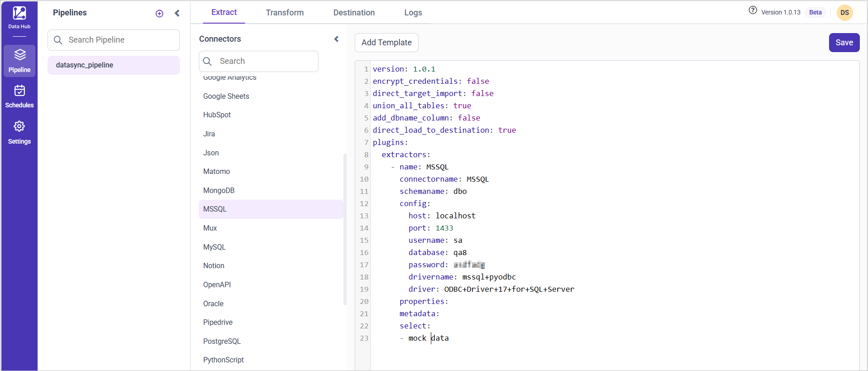This screenshot has width=868, height=371.
Task: Choose the Notion connector
Action: coord(214,266)
